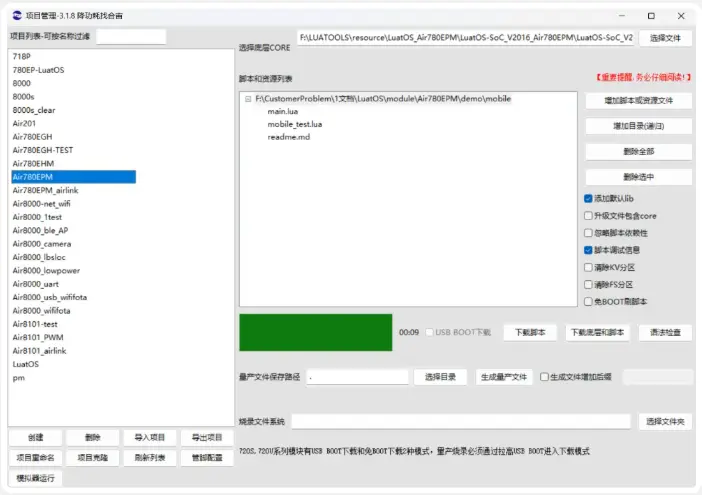Screen dimensions: 702x495
Task: Select readme.md in script list
Action: 289,137
